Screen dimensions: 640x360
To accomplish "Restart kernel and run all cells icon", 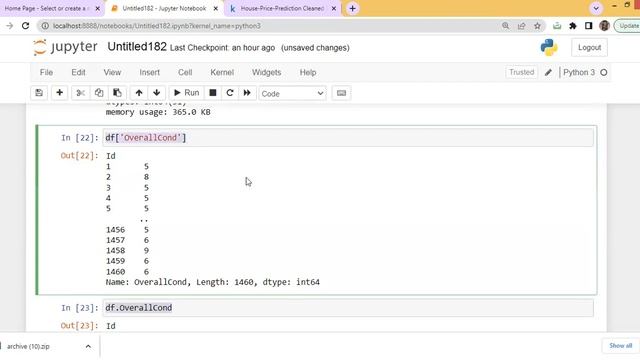I will (x=247, y=93).
